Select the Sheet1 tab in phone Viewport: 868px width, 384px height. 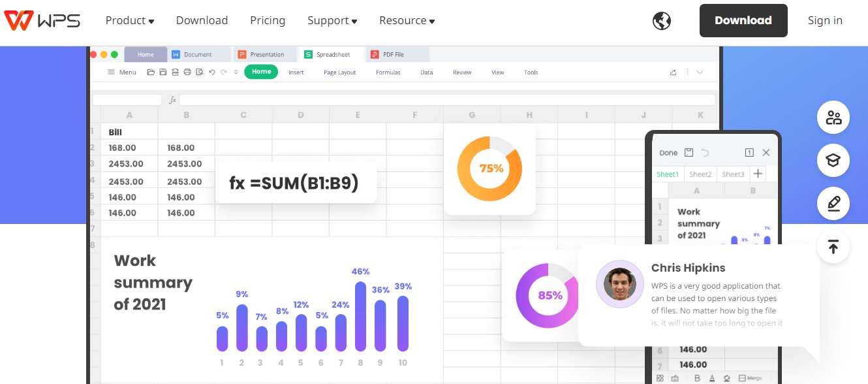click(x=668, y=174)
